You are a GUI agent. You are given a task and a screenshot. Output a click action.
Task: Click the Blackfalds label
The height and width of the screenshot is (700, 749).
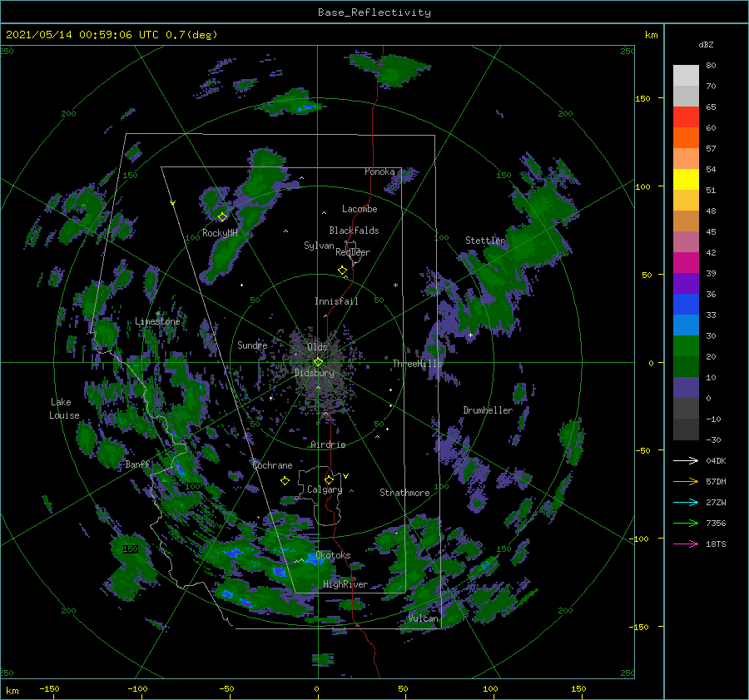pyautogui.click(x=354, y=231)
